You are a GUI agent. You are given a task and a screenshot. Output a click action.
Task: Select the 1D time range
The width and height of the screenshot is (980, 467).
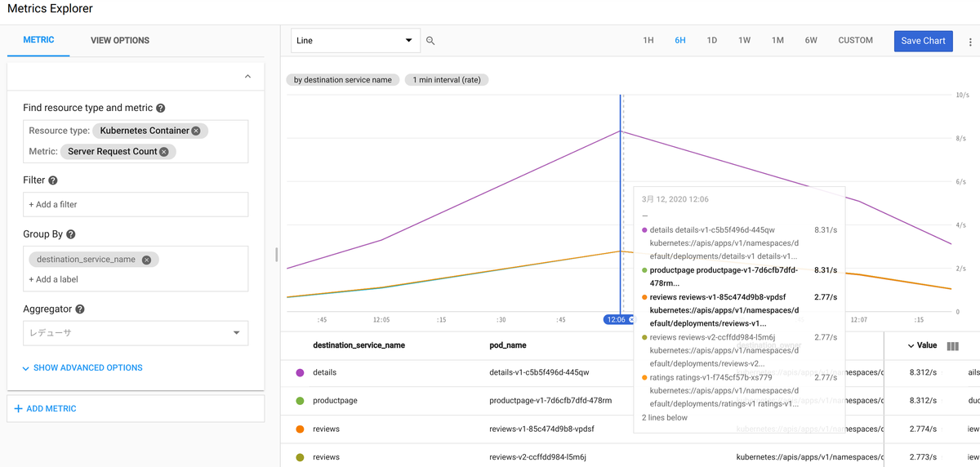coord(712,40)
